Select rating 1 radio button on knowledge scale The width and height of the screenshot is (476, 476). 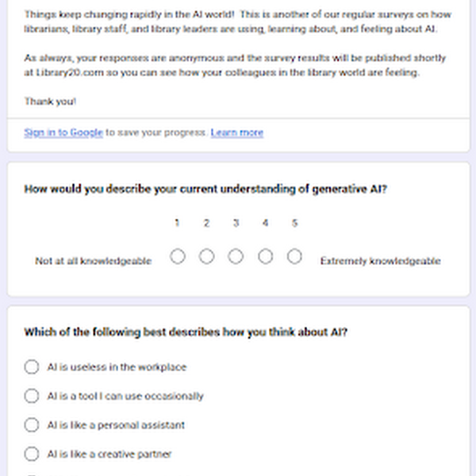(178, 256)
